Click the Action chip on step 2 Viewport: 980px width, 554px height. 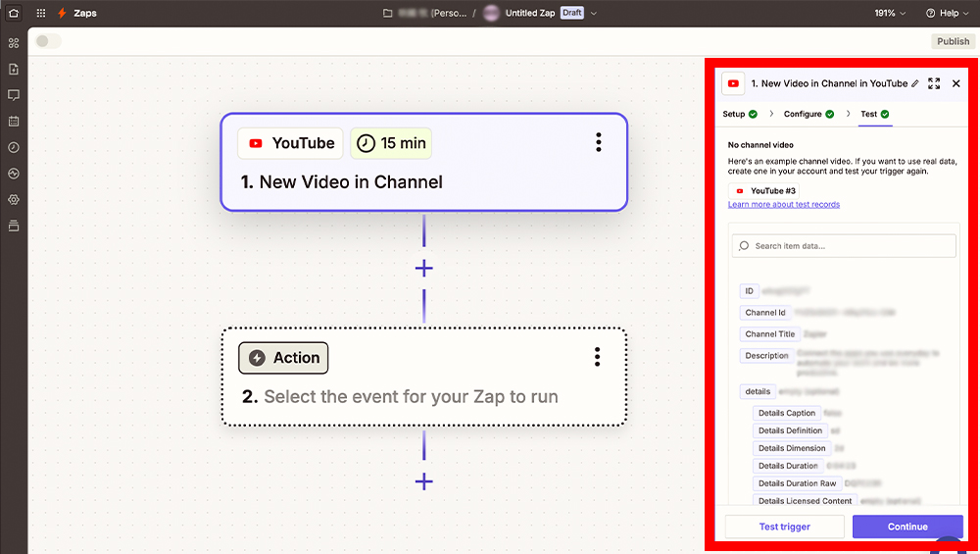pos(283,358)
